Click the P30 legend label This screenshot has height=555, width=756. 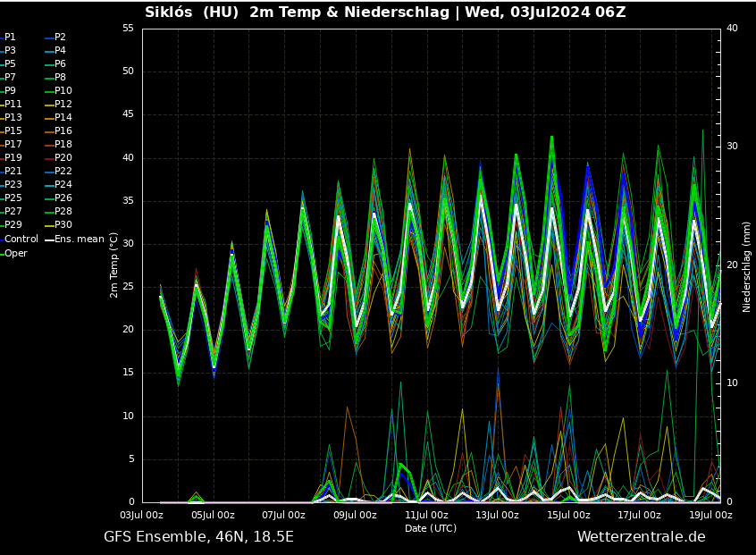[63, 225]
